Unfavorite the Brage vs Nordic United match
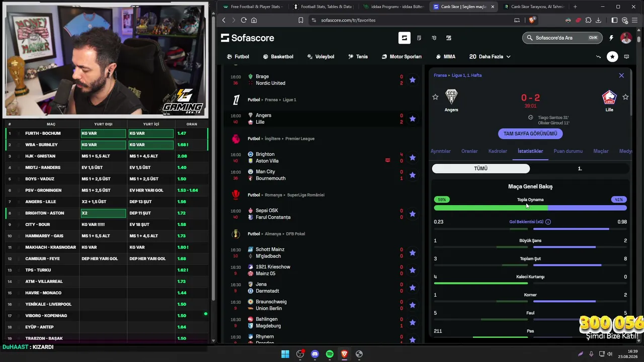 (x=413, y=79)
